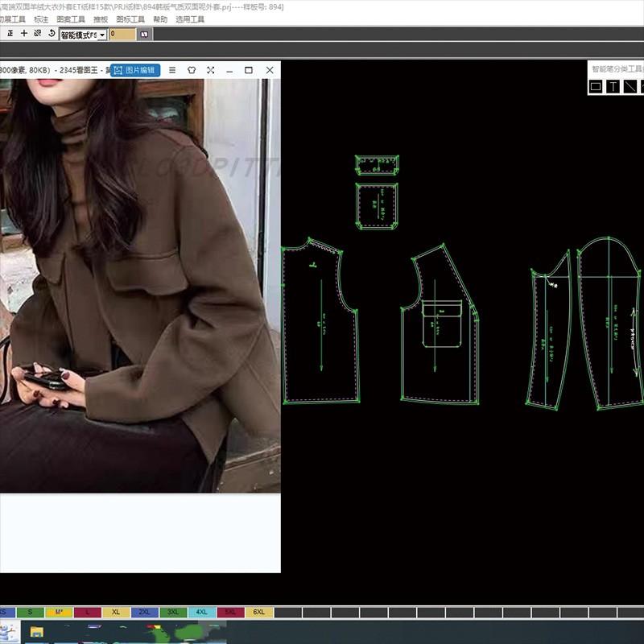The width and height of the screenshot is (644, 644).
Task: Select the 4XL size swatch
Action: (x=202, y=613)
